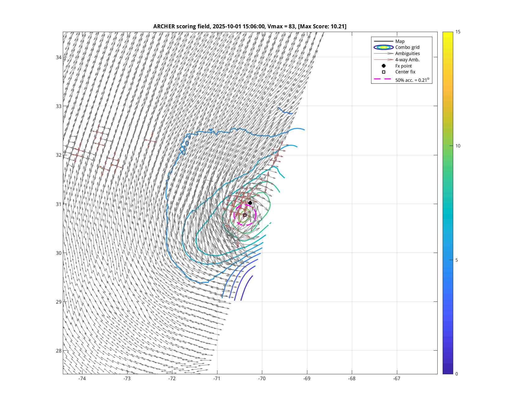This screenshot has width=512, height=420.
Task: Click the 'Combo grid' legend label
Action: point(407,47)
